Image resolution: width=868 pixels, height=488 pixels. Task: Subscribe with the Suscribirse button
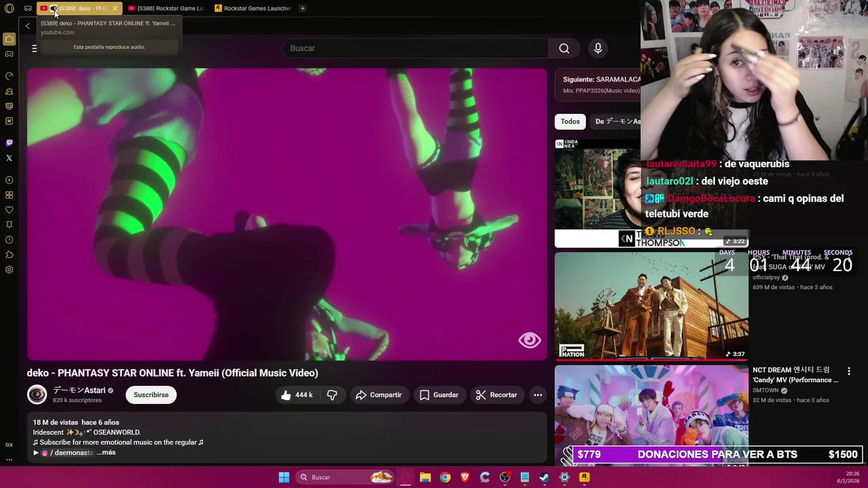point(151,394)
